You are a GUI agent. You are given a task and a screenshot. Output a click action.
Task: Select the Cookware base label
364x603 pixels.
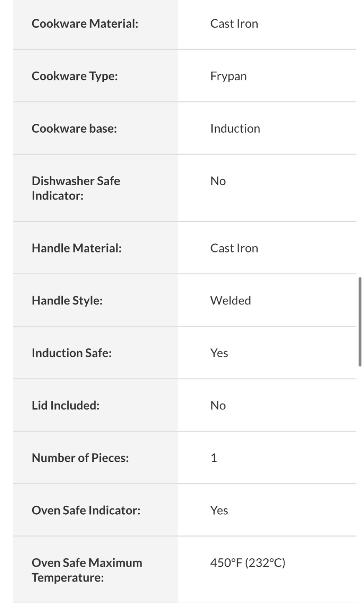pyautogui.click(x=74, y=129)
